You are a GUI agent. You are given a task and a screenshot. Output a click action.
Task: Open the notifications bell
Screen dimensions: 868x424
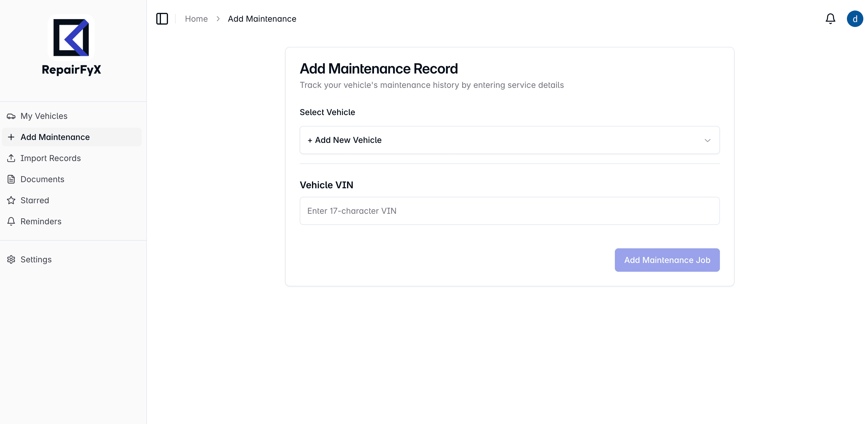click(x=830, y=19)
